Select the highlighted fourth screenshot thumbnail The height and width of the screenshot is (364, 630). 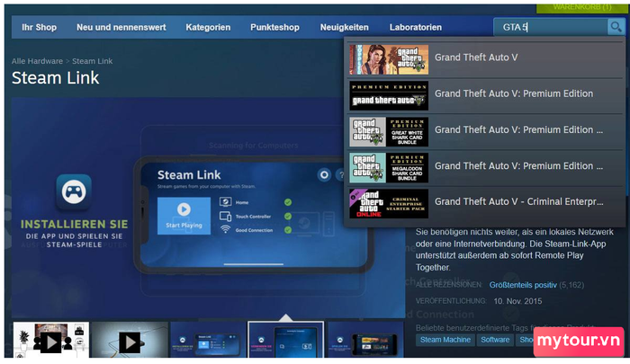coord(285,341)
